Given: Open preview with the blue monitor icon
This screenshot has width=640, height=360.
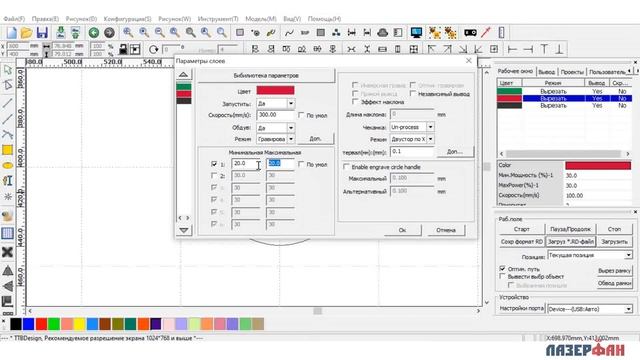Looking at the screenshot, I should (416, 33).
